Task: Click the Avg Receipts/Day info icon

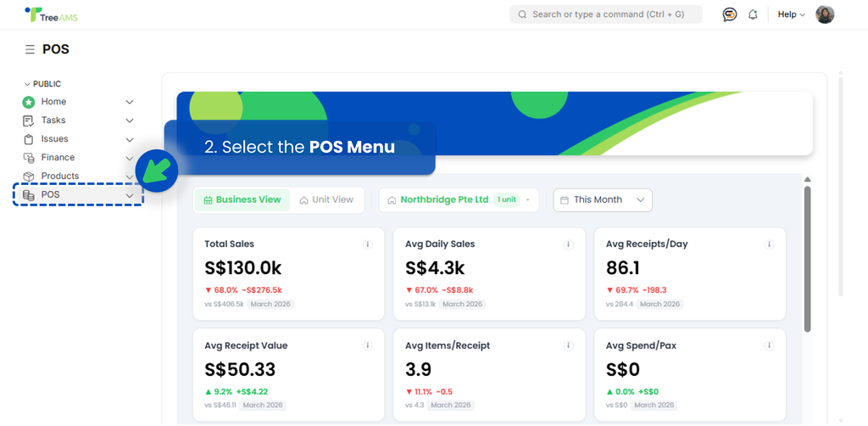Action: (x=769, y=244)
